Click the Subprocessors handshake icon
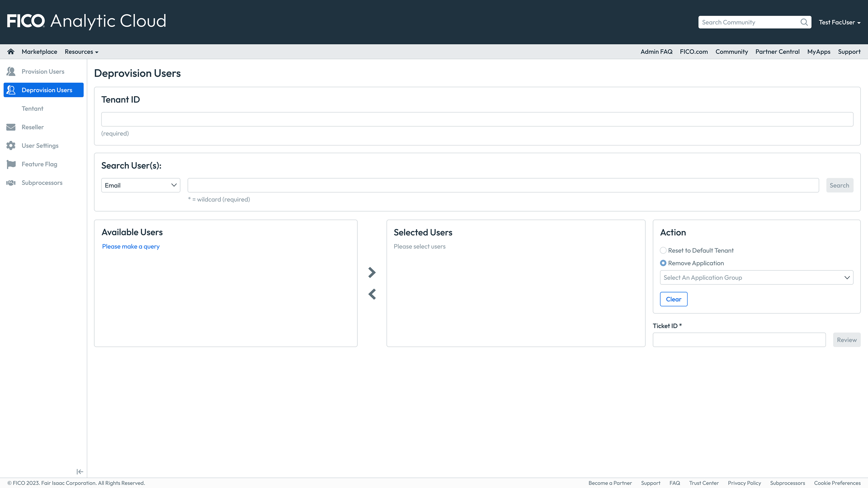 (11, 183)
